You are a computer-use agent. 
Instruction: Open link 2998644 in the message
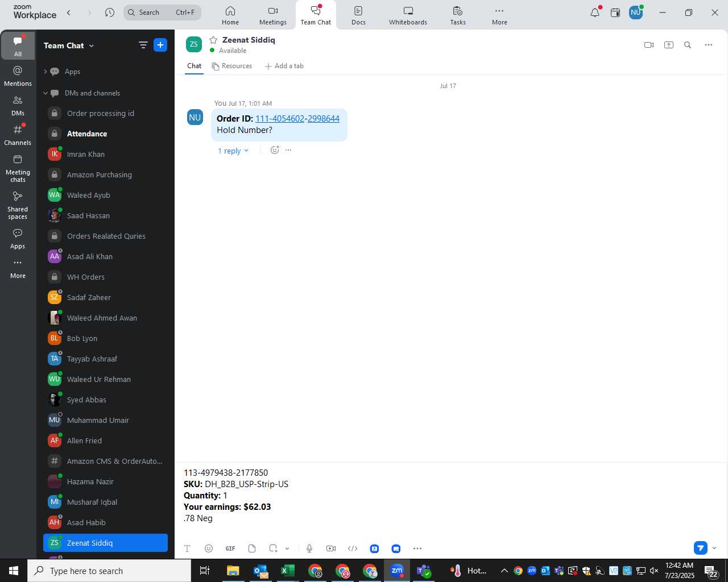(324, 119)
